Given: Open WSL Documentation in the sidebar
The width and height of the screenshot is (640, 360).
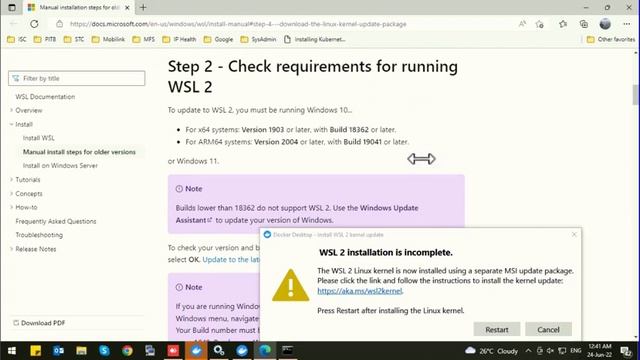Looking at the screenshot, I should point(45,97).
